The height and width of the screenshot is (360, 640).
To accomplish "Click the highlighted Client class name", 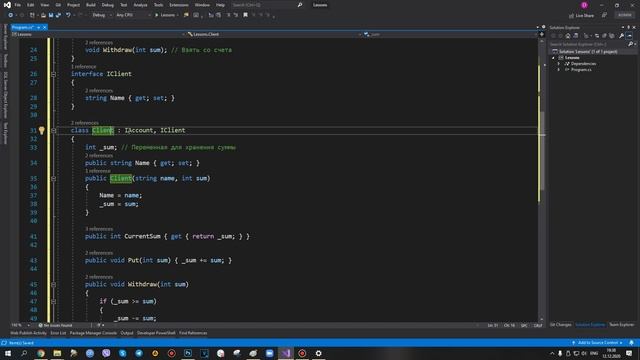I will click(x=102, y=130).
